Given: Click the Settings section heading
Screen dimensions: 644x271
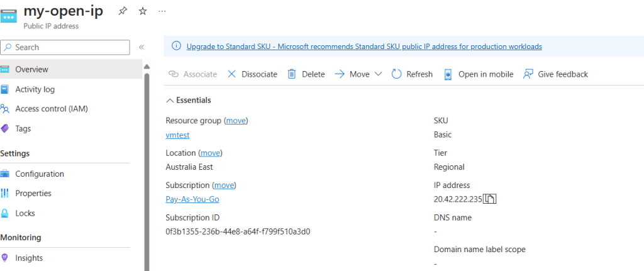Looking at the screenshot, I should (15, 153).
